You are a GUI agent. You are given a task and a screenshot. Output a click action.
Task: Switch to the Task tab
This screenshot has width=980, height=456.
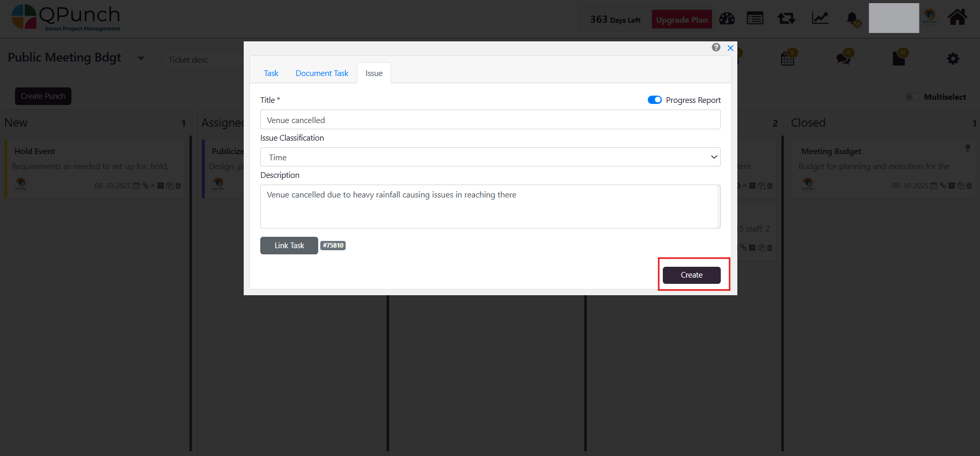[x=271, y=73]
